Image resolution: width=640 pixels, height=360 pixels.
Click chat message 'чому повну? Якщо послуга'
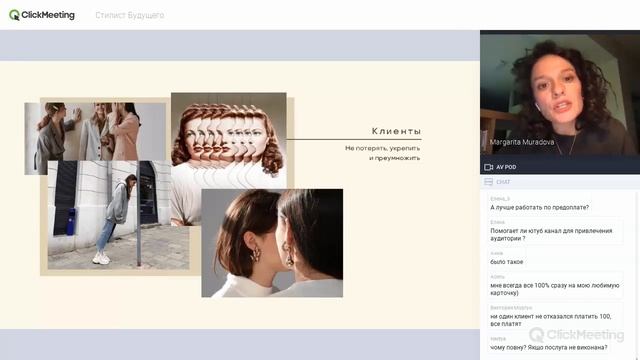click(549, 347)
